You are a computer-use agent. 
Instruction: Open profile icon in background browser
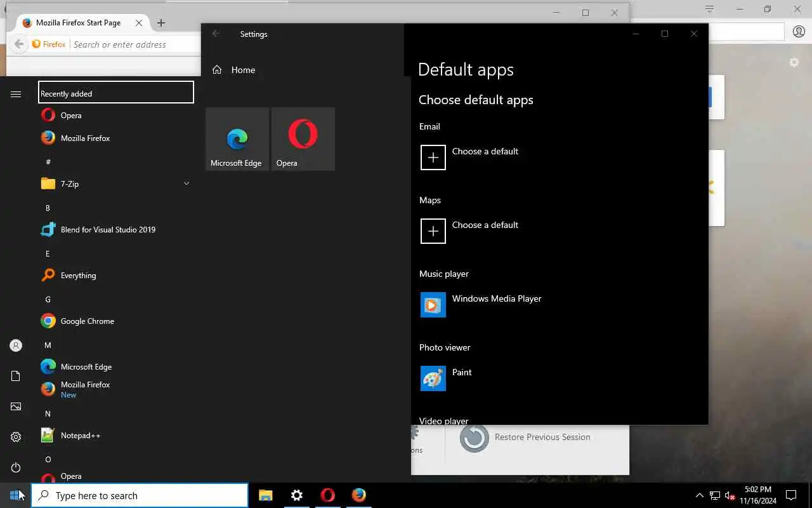coord(798,31)
